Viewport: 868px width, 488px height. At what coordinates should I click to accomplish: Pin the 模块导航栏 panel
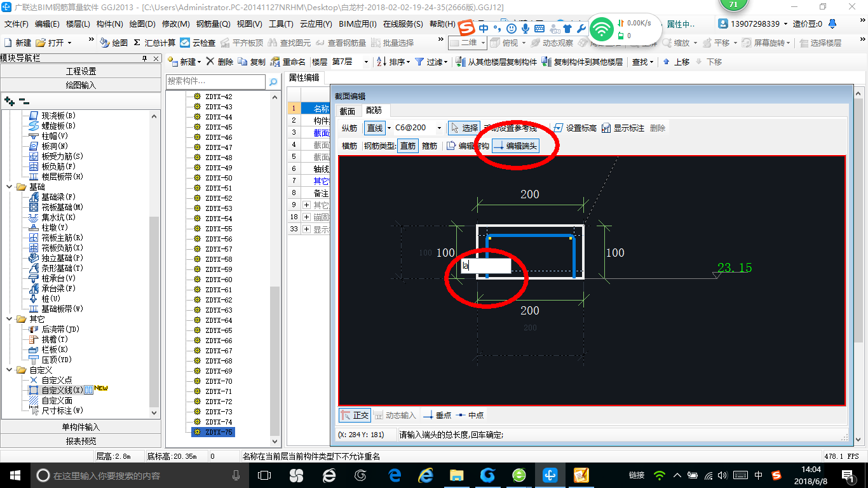coord(144,58)
